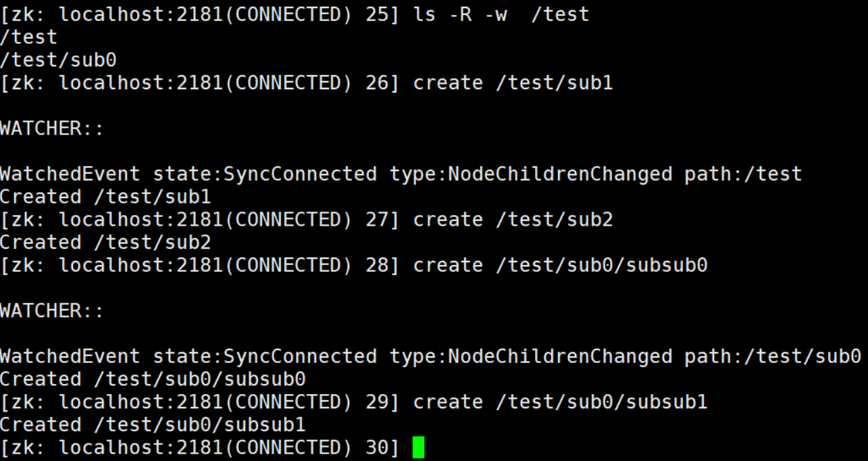Click the 'ls -R -w /test' command text
Screen dimensions: 868x461
coord(501,14)
